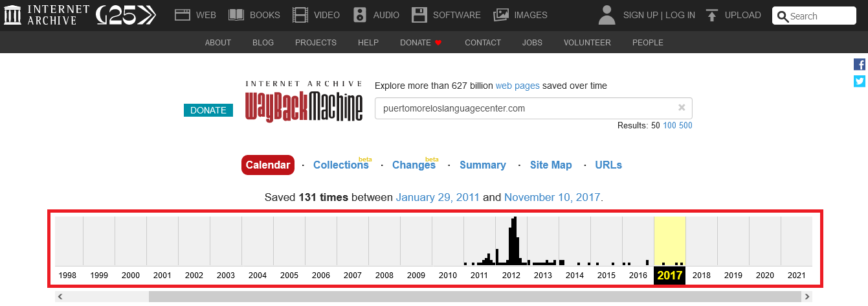The image size is (868, 306).
Task: Click the teal DONATE button
Action: (x=208, y=110)
